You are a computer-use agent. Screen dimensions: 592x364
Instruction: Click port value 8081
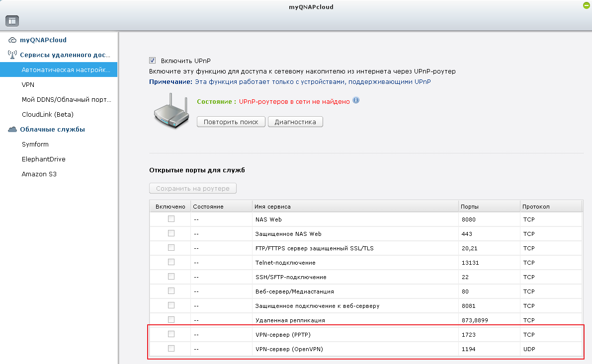coord(469,306)
